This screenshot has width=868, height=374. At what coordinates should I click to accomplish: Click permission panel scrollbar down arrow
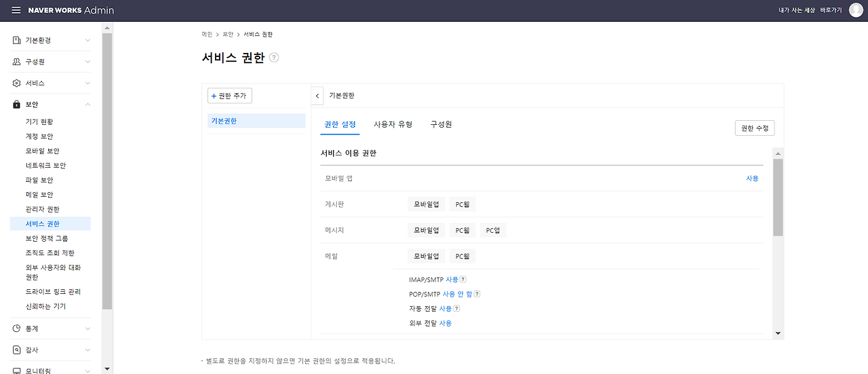778,333
